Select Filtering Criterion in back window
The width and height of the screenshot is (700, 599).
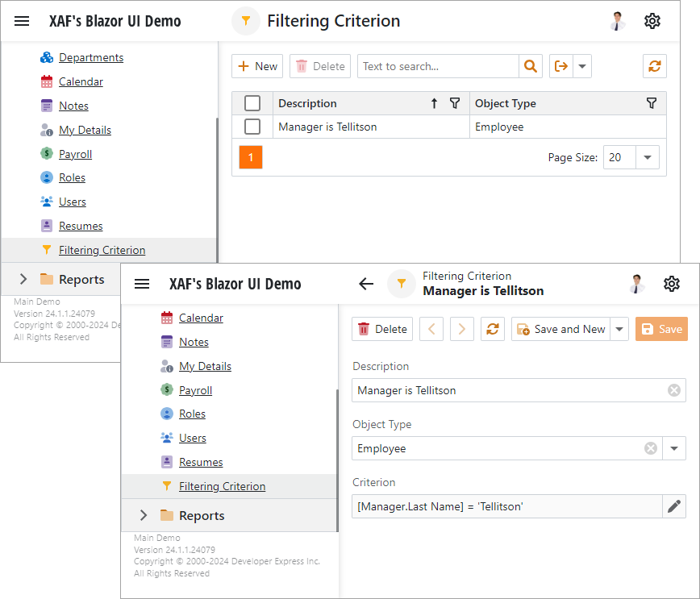[x=102, y=250]
